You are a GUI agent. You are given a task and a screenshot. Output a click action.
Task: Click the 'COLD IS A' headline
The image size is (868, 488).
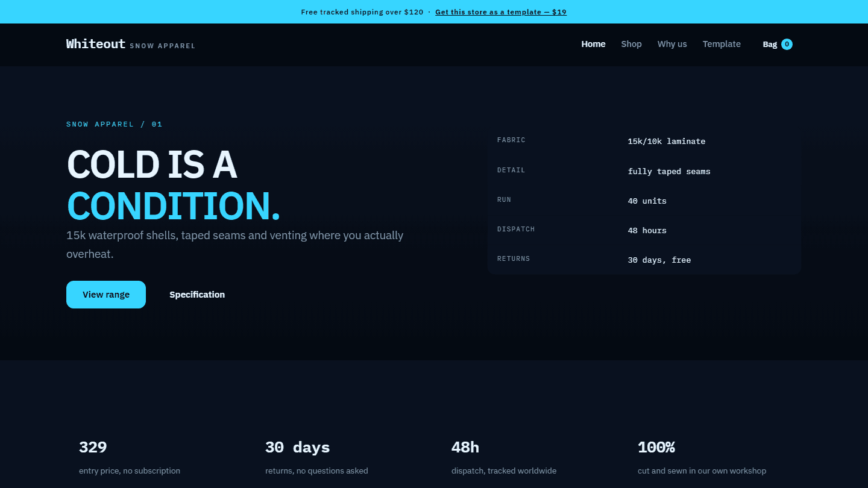pos(152,164)
